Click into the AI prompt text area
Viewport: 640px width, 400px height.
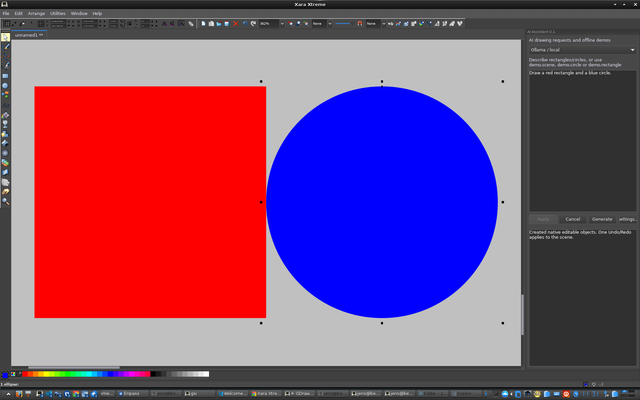582,141
